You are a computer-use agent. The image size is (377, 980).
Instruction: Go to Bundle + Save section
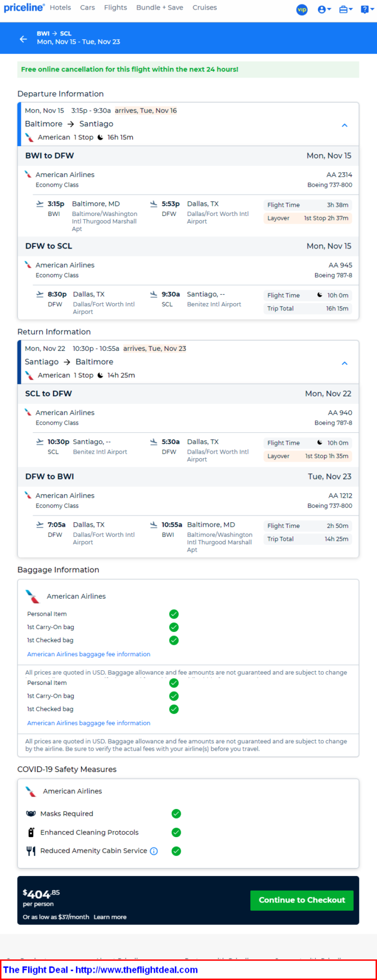(x=160, y=8)
